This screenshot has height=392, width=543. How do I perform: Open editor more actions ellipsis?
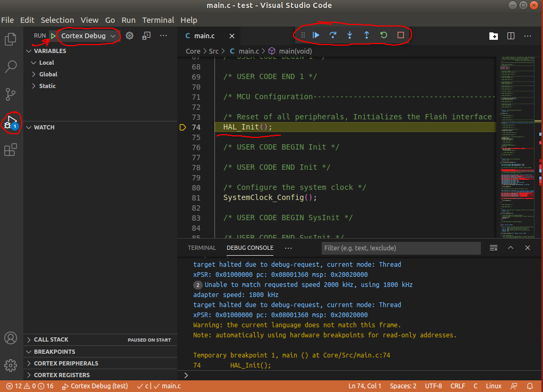[x=528, y=36]
